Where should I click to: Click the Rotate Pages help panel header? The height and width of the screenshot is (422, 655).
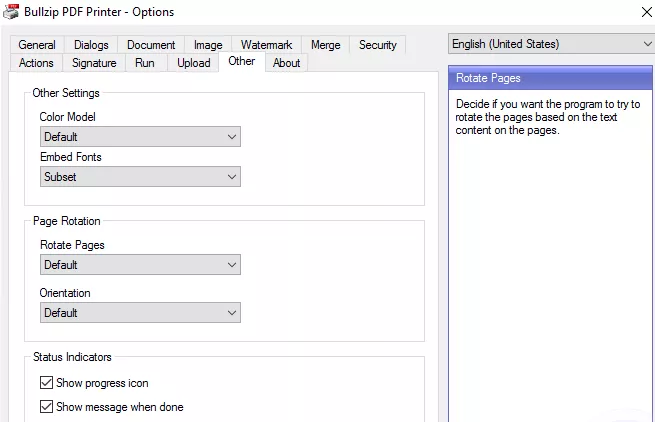(550, 78)
